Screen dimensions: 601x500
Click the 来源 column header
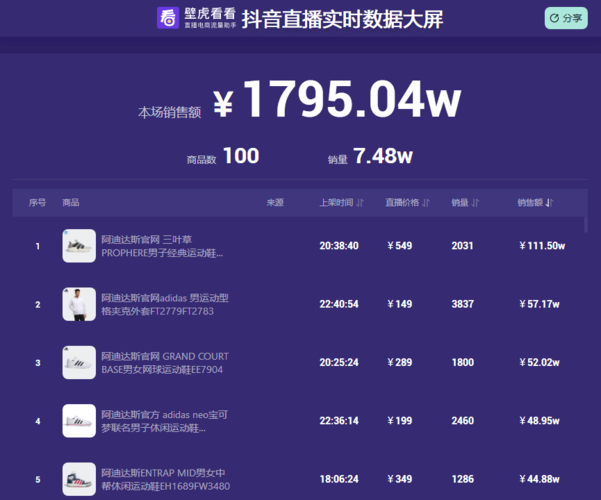[x=275, y=202]
